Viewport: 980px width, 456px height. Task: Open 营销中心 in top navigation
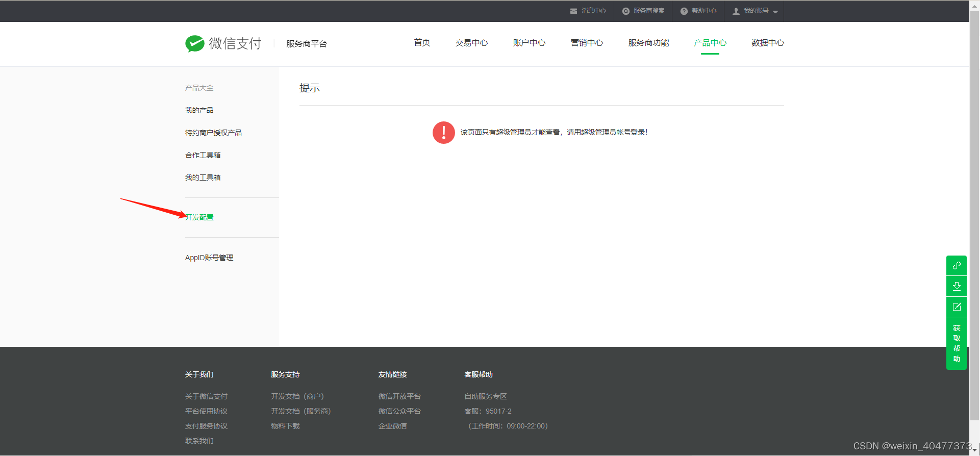coord(587,43)
